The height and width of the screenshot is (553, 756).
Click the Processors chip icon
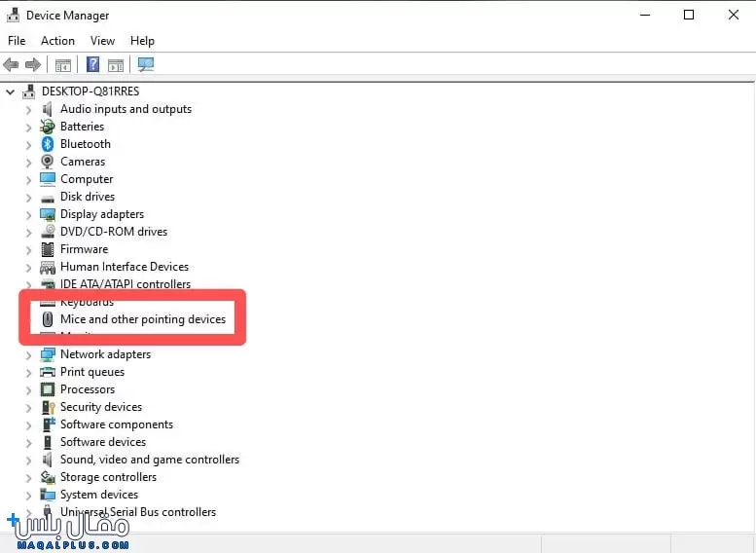pos(48,389)
